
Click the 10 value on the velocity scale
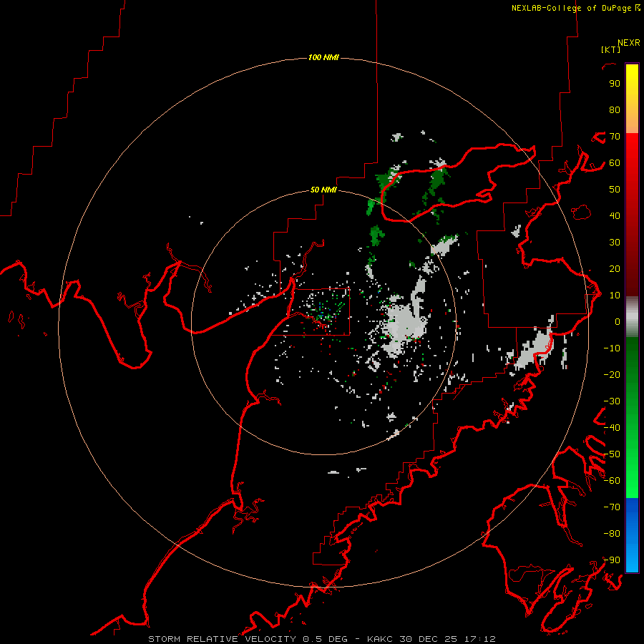click(x=615, y=296)
